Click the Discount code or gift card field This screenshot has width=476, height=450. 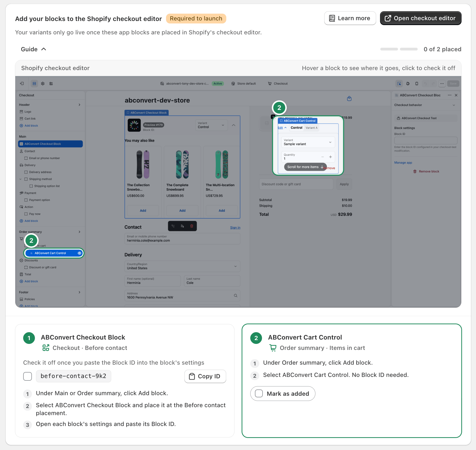(x=296, y=184)
